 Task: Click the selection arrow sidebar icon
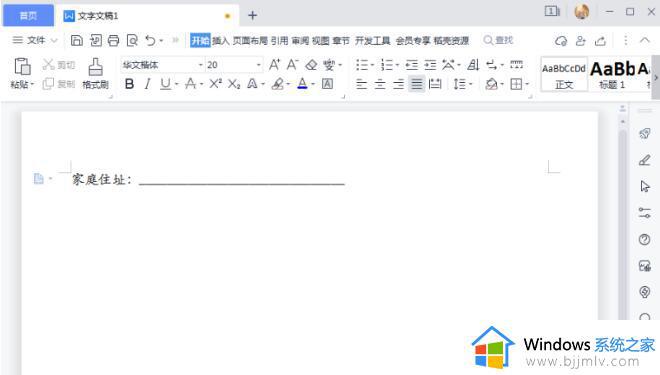[644, 186]
